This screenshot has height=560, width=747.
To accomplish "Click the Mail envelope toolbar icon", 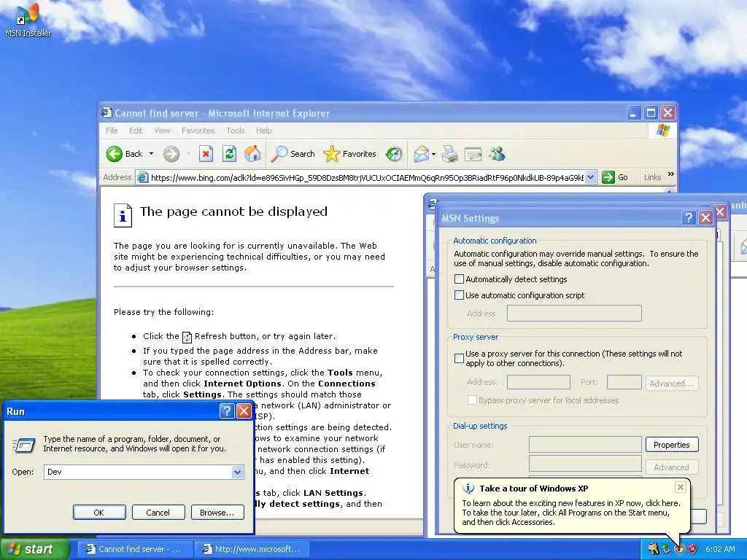I will [421, 154].
